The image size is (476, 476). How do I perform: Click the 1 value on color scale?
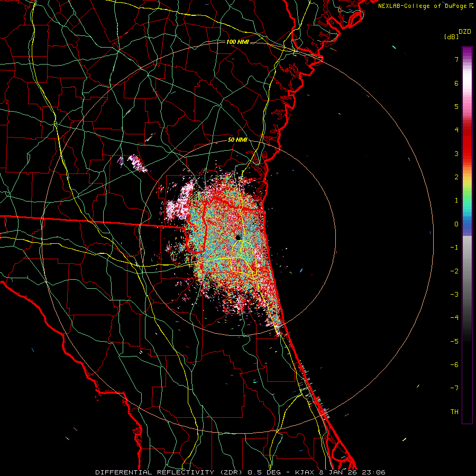tap(456, 200)
